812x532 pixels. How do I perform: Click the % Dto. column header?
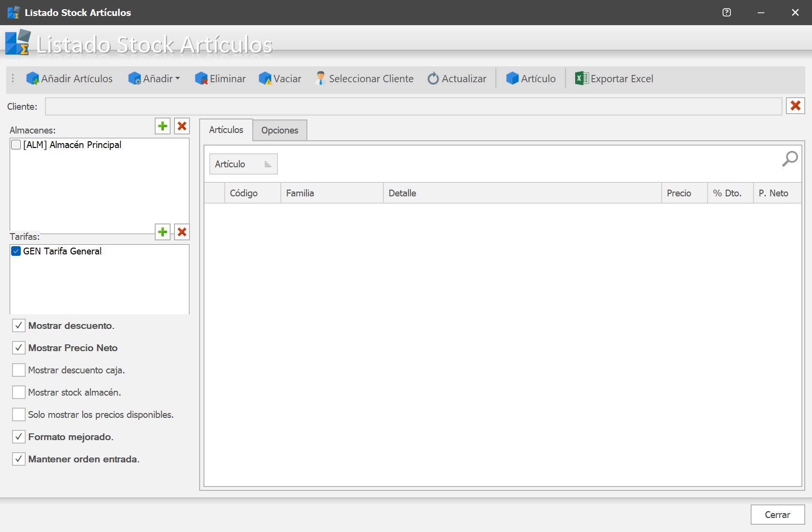[x=731, y=193]
